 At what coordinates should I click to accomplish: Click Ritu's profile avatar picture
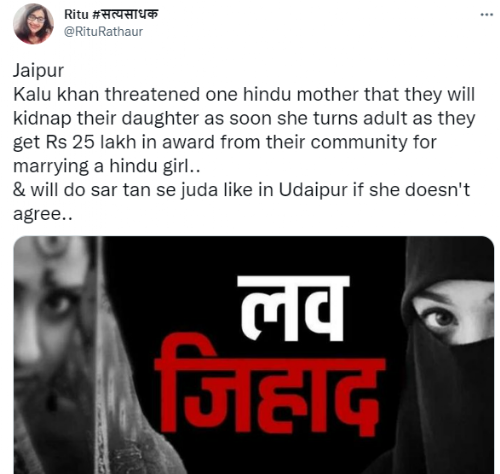tap(33, 24)
